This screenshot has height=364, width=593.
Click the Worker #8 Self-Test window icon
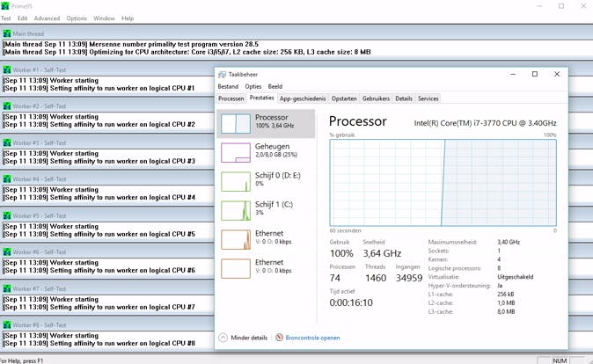tap(7, 325)
